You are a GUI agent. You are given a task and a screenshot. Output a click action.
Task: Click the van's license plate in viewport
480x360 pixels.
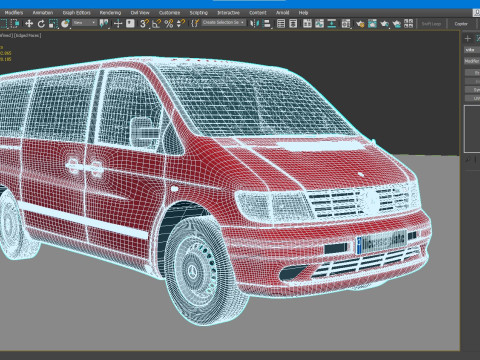pyautogui.click(x=381, y=242)
